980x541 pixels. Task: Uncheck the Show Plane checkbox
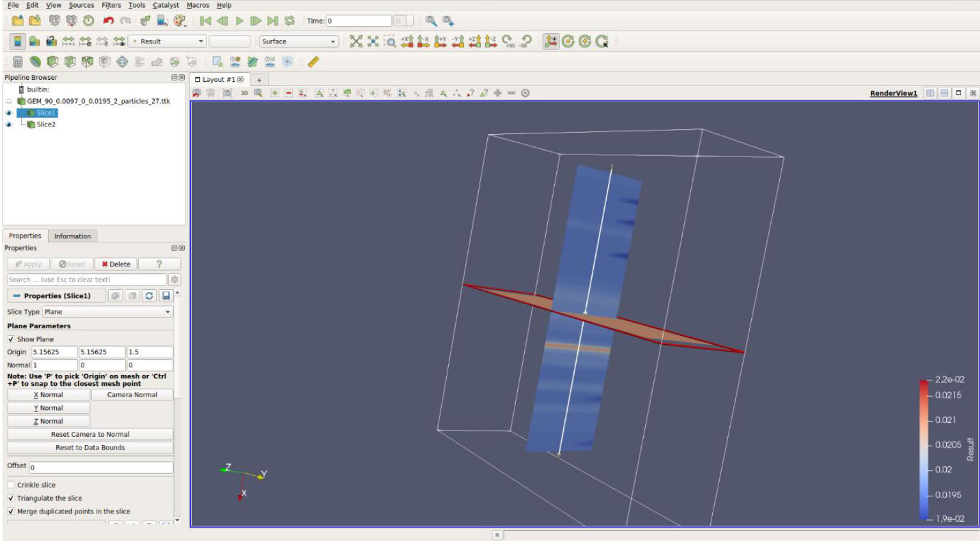pos(11,339)
